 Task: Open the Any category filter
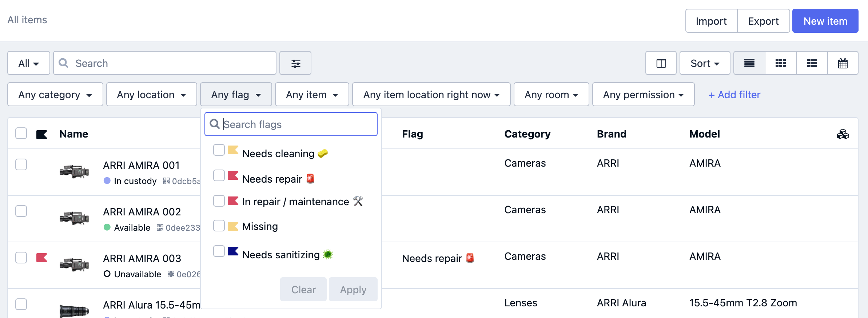click(x=55, y=95)
